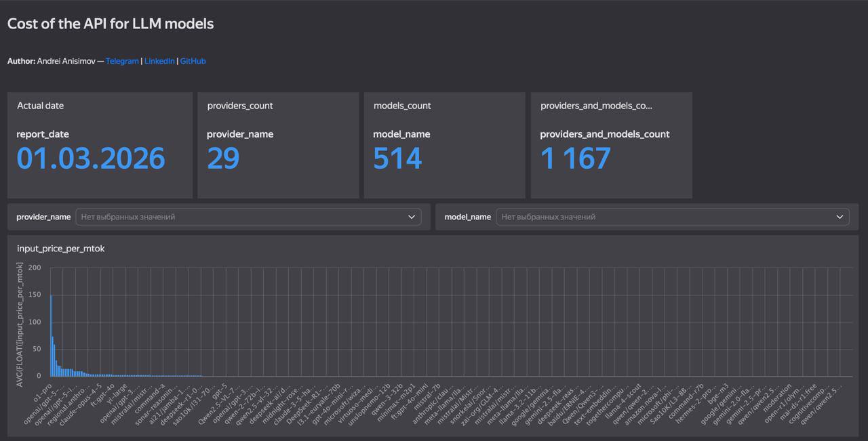Click the Actual date card header
Viewport: 868px width, 441px height.
click(41, 106)
